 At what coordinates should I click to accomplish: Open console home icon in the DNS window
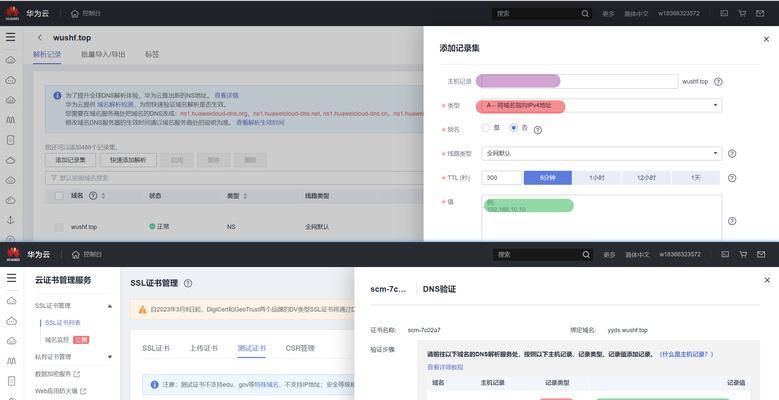pos(75,13)
